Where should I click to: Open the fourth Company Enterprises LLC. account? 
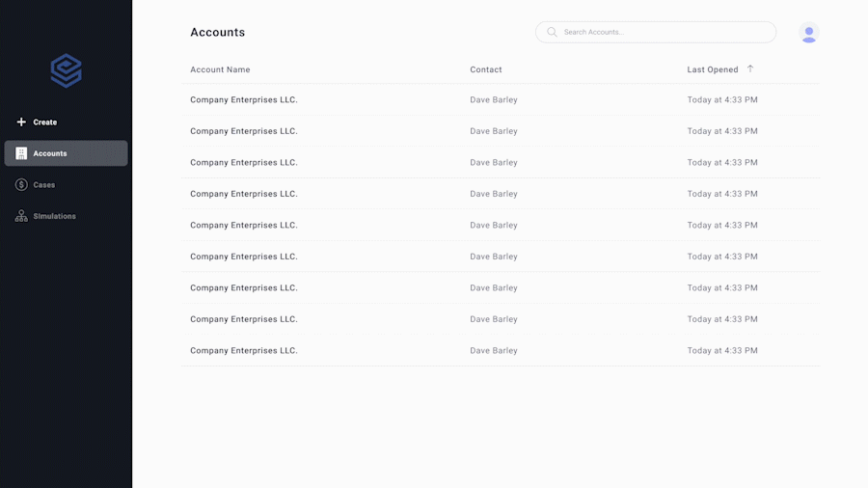point(244,194)
